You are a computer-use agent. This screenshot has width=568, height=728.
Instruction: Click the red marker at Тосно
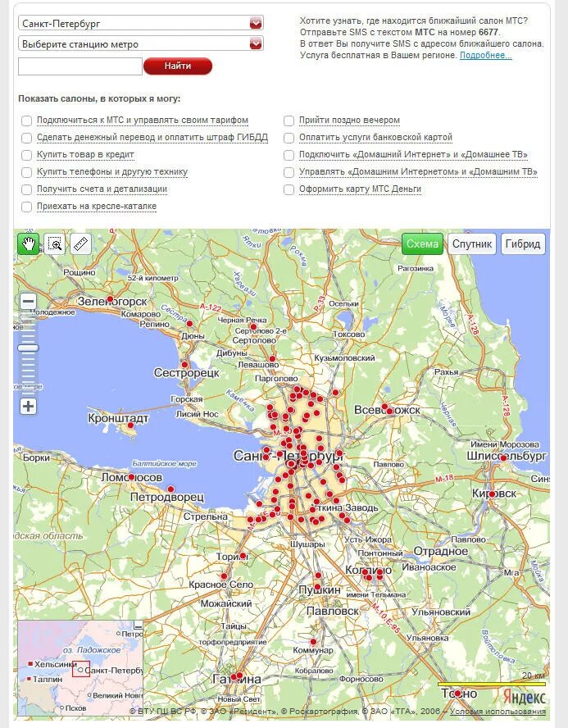(x=457, y=694)
